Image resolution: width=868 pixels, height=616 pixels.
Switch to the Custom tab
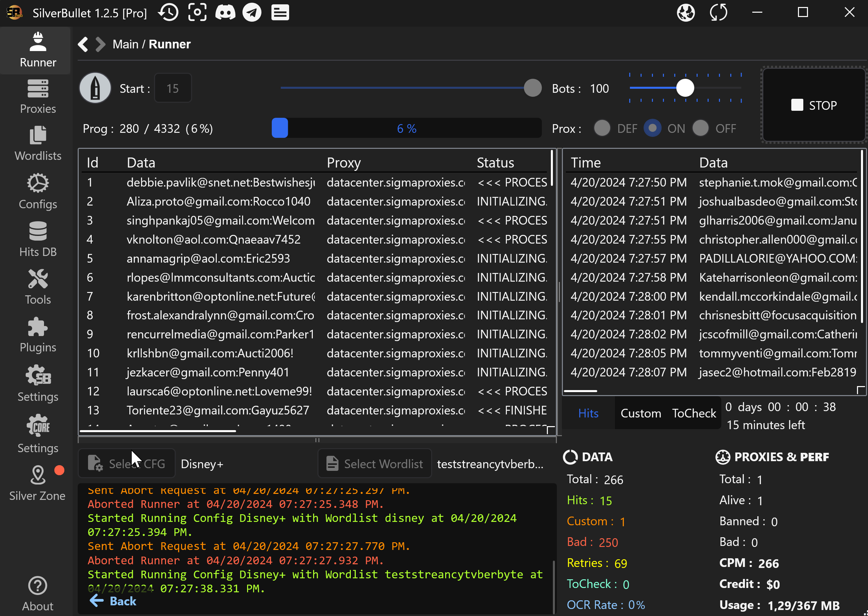641,413
